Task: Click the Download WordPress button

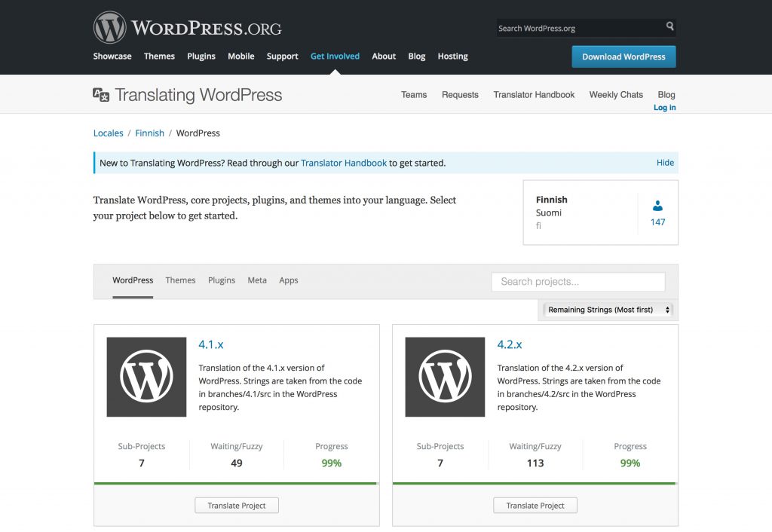Action: point(623,57)
